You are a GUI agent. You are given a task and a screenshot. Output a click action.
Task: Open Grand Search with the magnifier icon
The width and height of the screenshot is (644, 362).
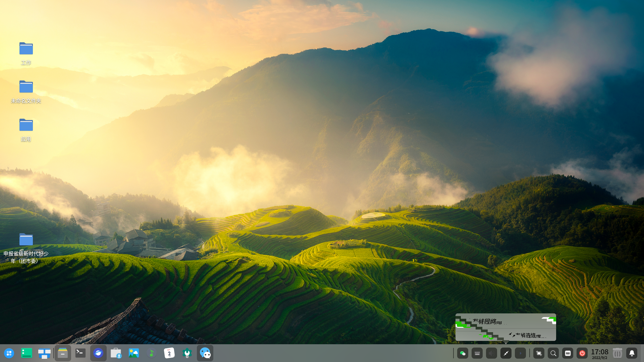point(553,353)
